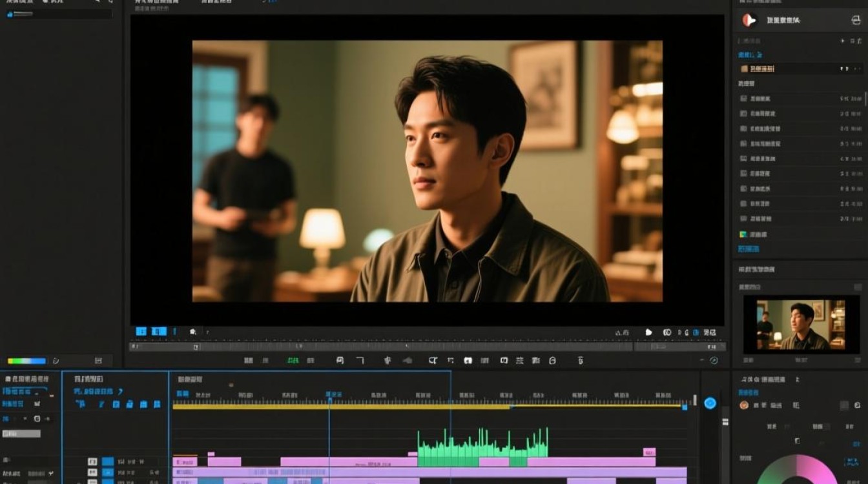
Task: Click the printer-shaped icon in the top-right panel header
Action: click(x=856, y=21)
